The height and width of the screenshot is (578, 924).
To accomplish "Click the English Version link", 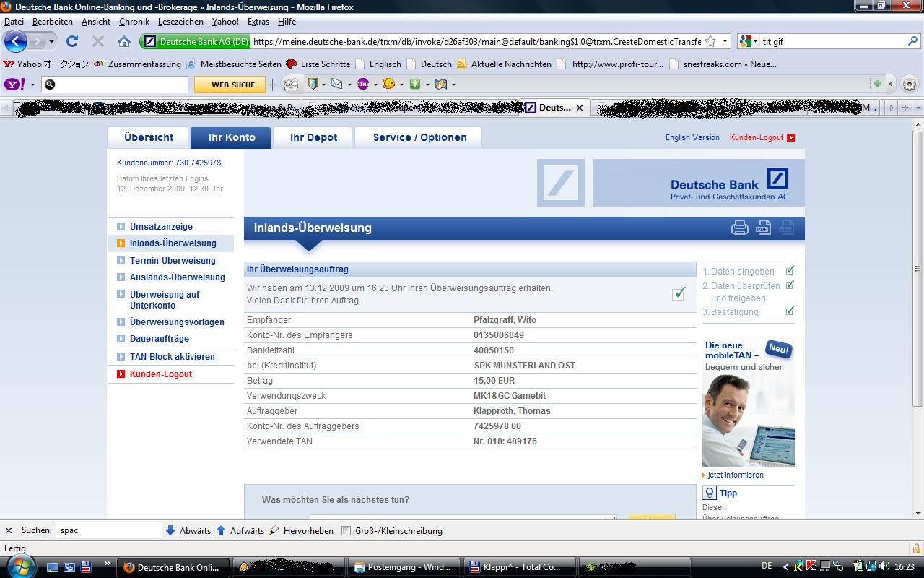I will pyautogui.click(x=692, y=137).
